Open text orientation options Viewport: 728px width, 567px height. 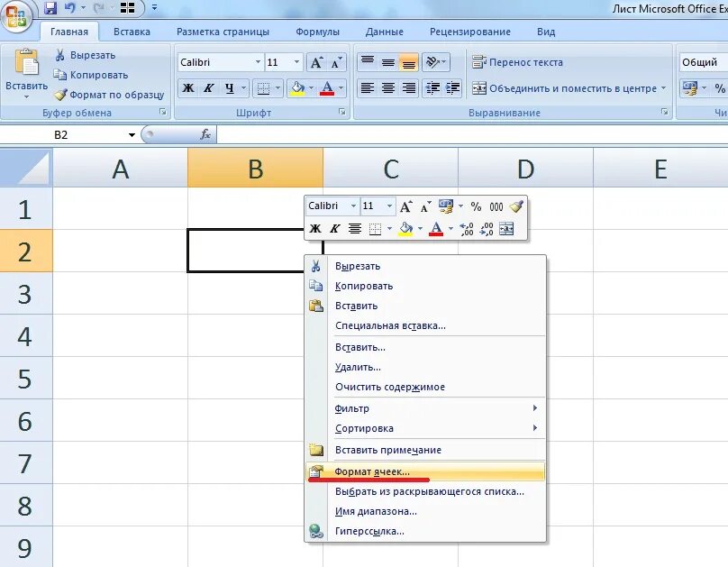click(x=435, y=62)
